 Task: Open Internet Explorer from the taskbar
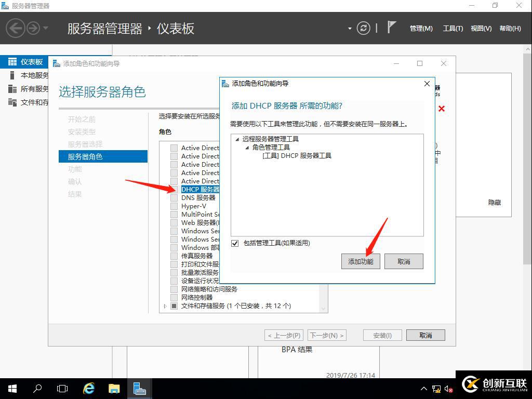point(88,388)
